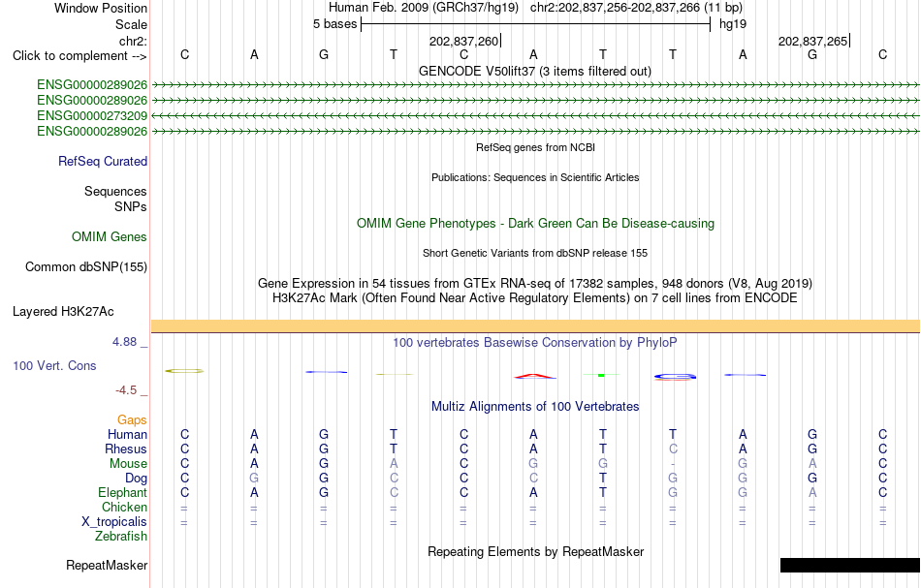Click the Rhesus species label
Viewport: 921px width, 588px height.
(x=126, y=449)
